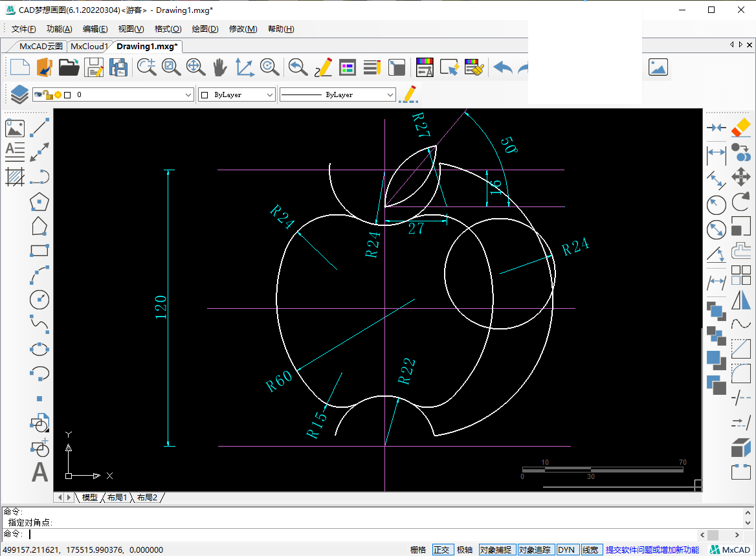This screenshot has width=756, height=556.
Task: Toggle 对象捕捉 object snap
Action: [496, 550]
